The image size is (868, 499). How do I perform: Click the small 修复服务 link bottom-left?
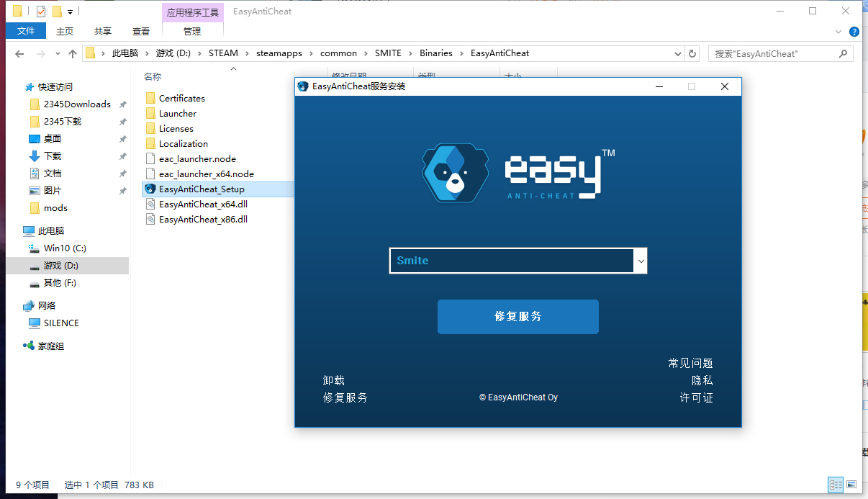tap(345, 397)
